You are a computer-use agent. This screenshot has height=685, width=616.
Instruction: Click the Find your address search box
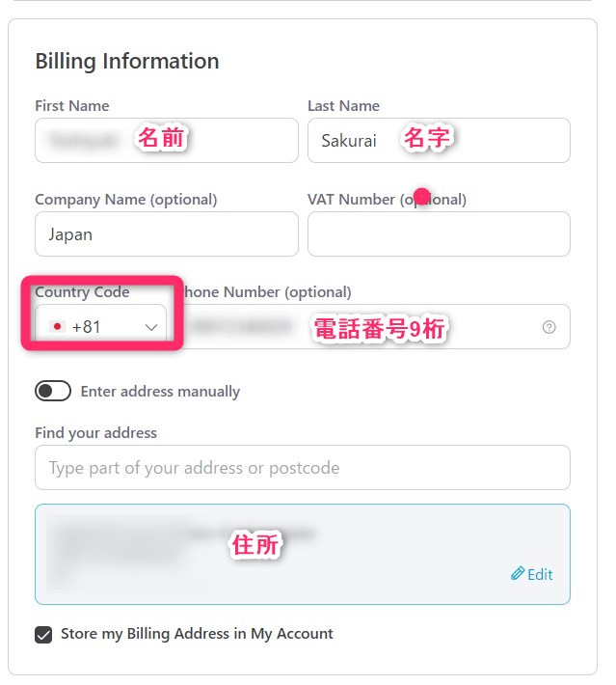coord(302,468)
